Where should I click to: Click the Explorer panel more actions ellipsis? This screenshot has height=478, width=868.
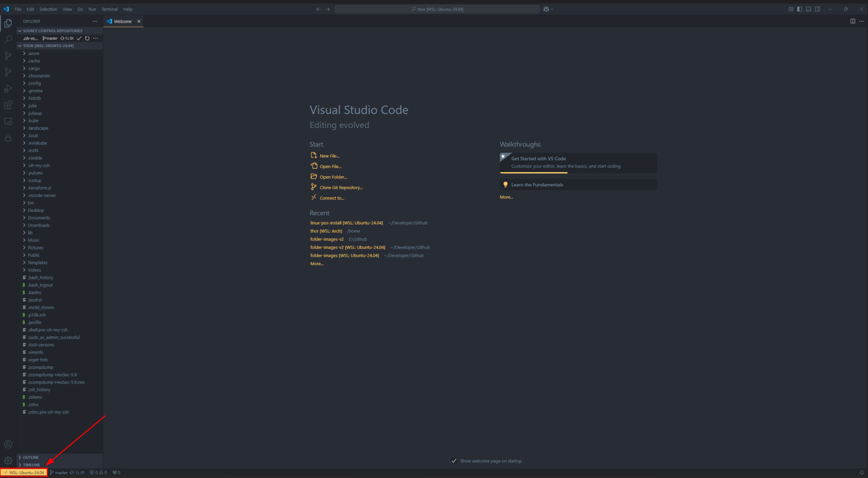pyautogui.click(x=95, y=22)
